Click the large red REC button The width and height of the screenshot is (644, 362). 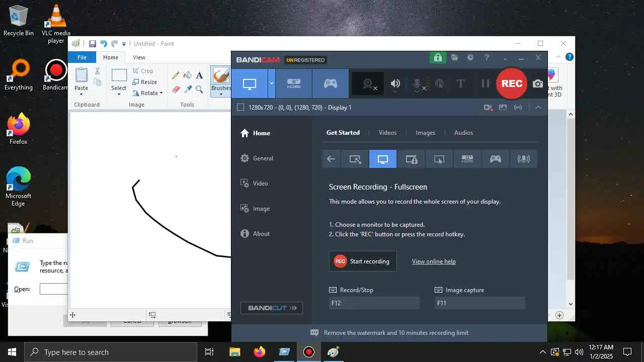512,83
